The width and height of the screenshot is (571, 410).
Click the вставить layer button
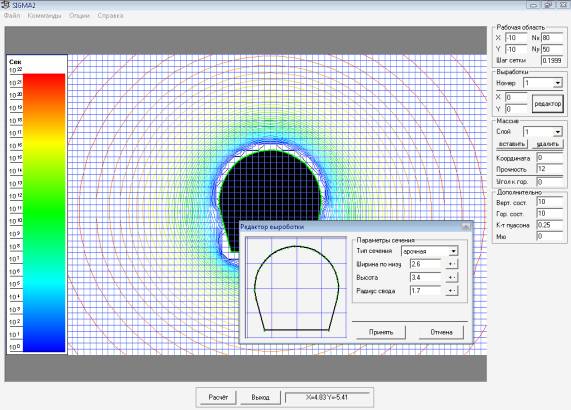pos(512,144)
